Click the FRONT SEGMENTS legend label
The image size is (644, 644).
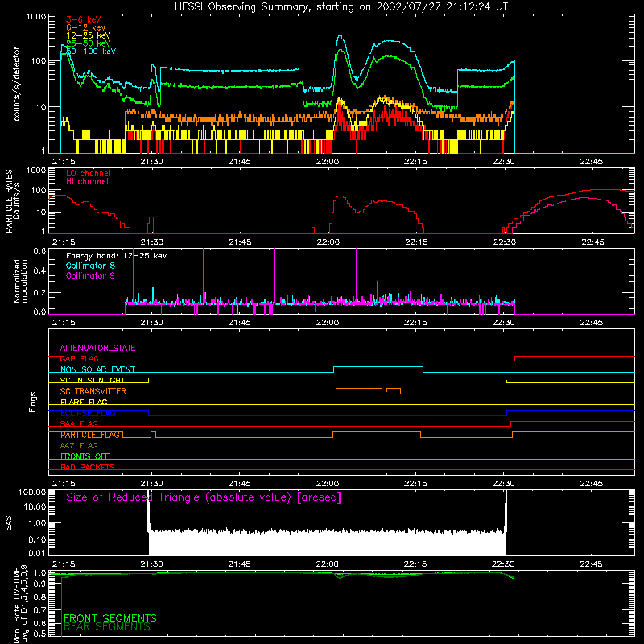tap(110, 618)
